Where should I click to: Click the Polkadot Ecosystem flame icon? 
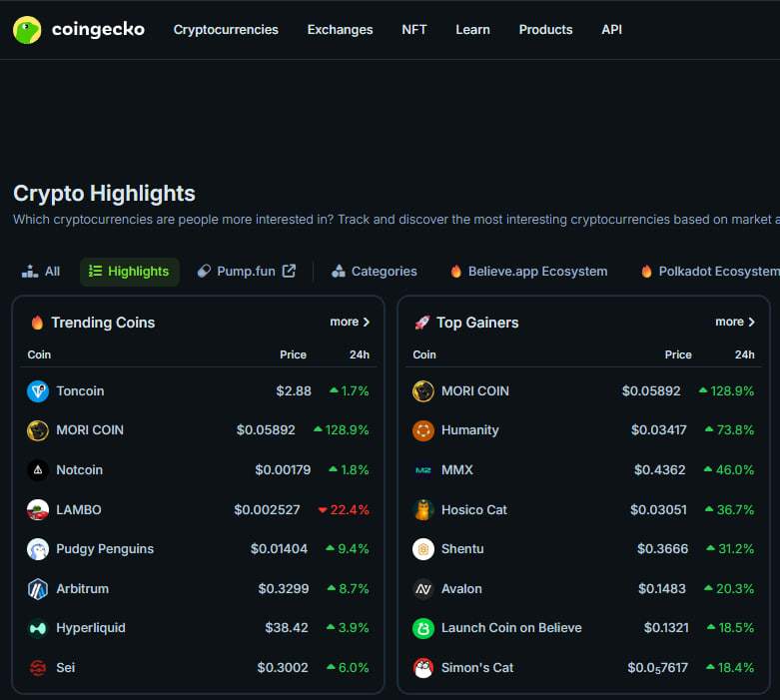pos(646,272)
